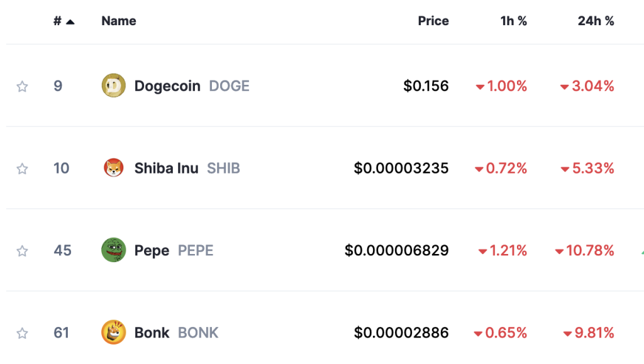Open the Bonk coin page link

coord(152,333)
